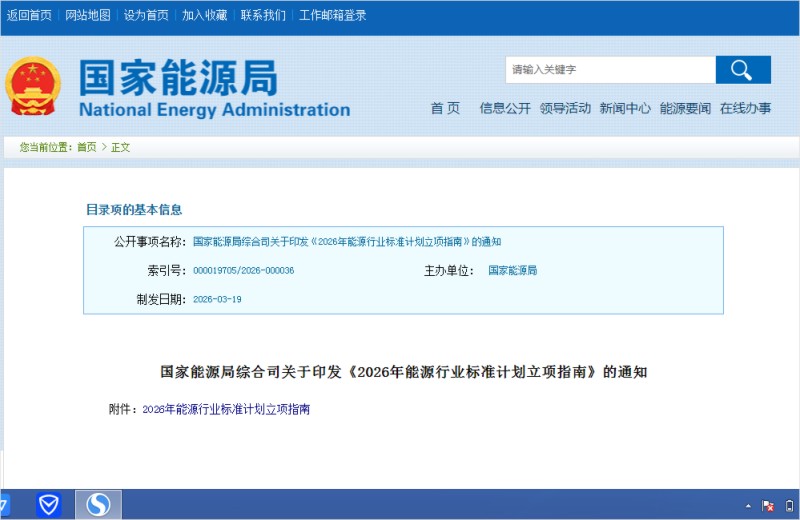Click 首页 in breadcrumb
The height and width of the screenshot is (520, 800).
coord(87,147)
